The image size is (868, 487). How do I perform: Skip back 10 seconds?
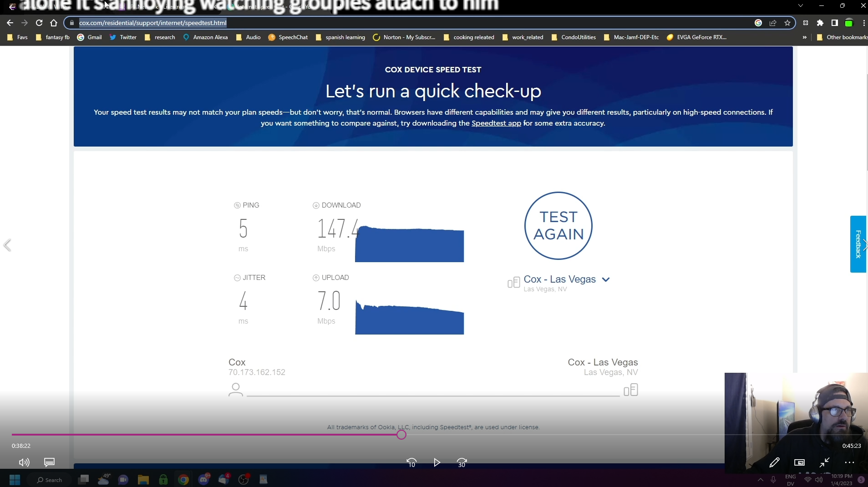click(x=411, y=462)
